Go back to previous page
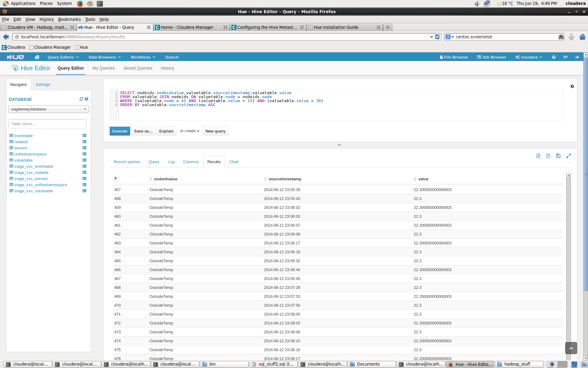This screenshot has height=368, width=588. [x=6, y=37]
